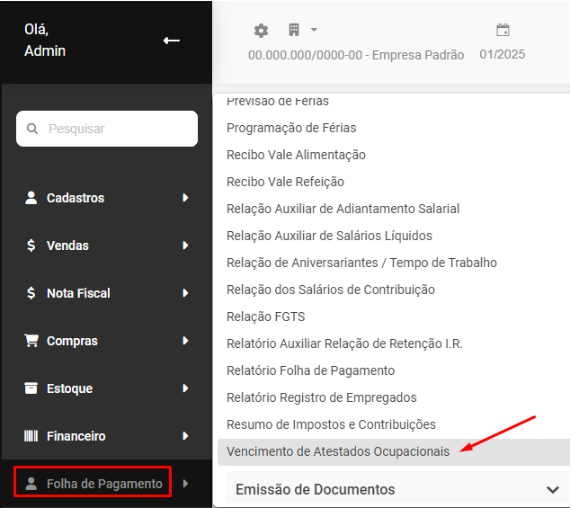Click the Estoque box icon
The image size is (572, 508).
pyautogui.click(x=31, y=388)
